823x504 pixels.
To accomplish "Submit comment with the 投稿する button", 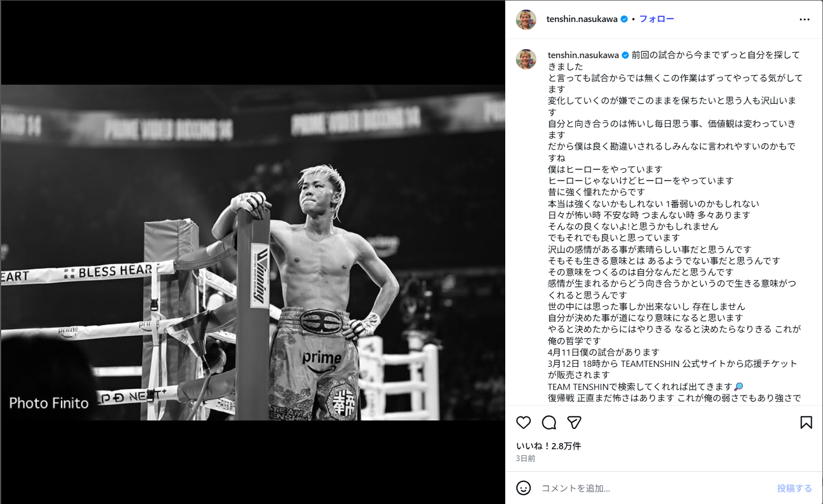I will [x=794, y=488].
